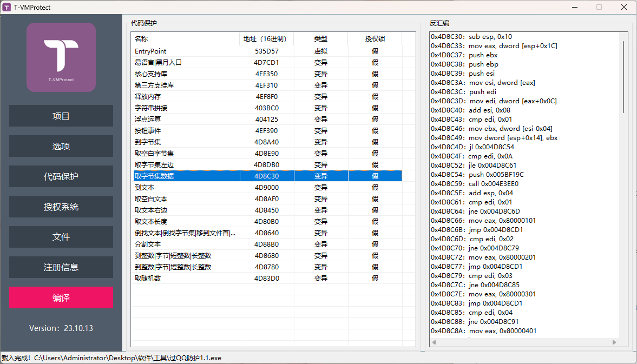The height and width of the screenshot is (364, 637).
Task: Sort by the 名称 column header
Action: point(186,39)
